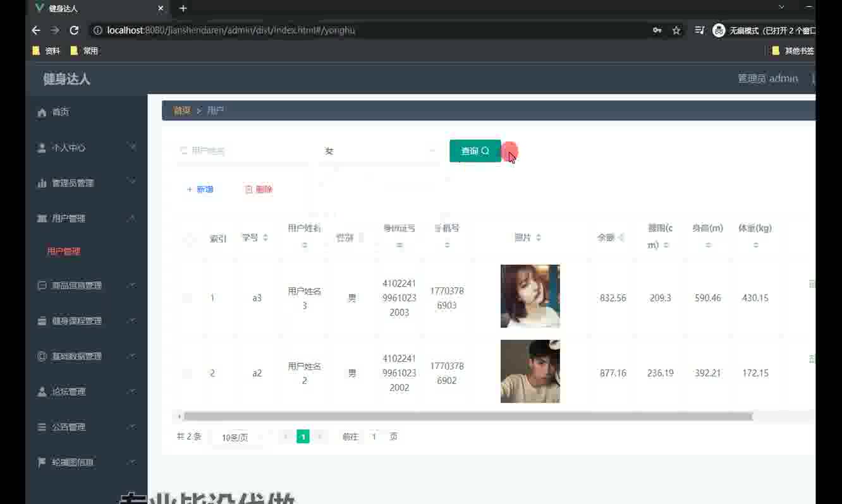Check the checkbox for row a2

coord(188,373)
